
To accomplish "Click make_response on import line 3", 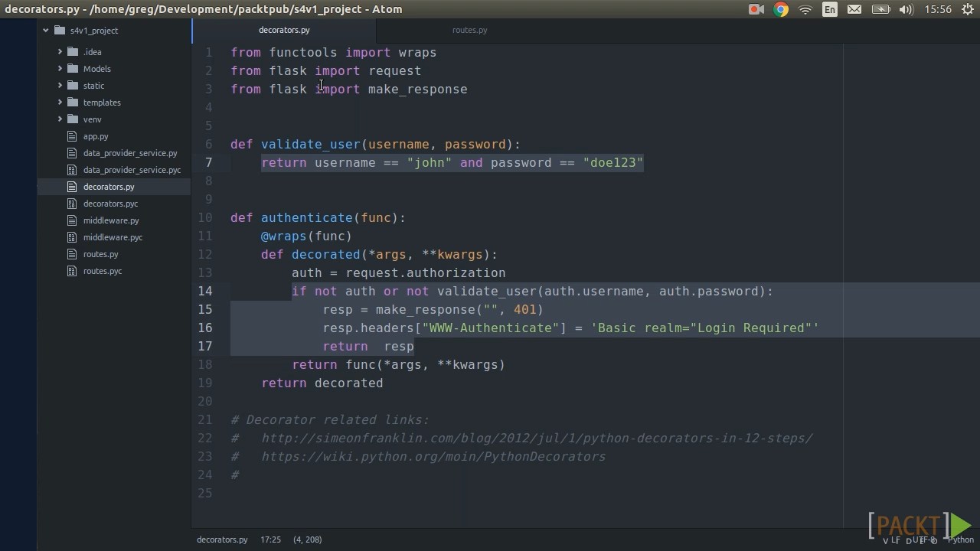I will [x=418, y=89].
